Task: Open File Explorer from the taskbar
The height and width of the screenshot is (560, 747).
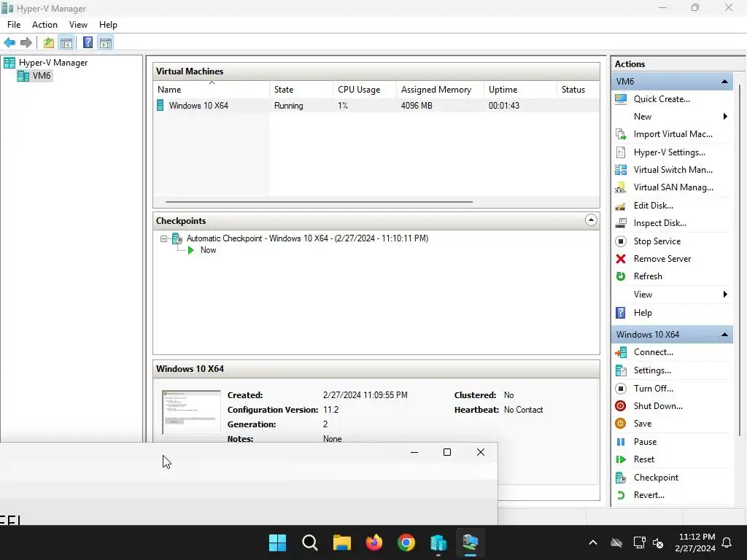Action: pos(342,542)
